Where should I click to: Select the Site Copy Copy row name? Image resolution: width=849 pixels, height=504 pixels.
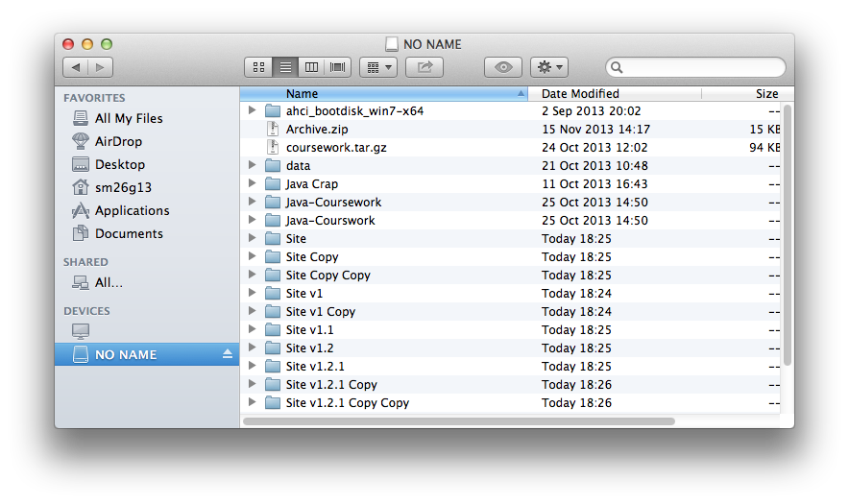click(328, 275)
